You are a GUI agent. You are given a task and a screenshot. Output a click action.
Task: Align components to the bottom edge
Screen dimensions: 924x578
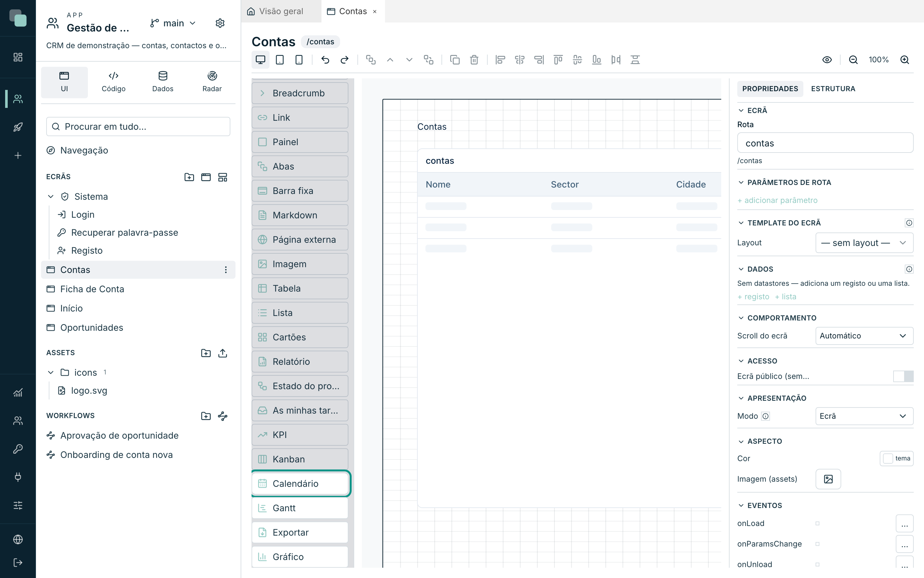click(596, 60)
